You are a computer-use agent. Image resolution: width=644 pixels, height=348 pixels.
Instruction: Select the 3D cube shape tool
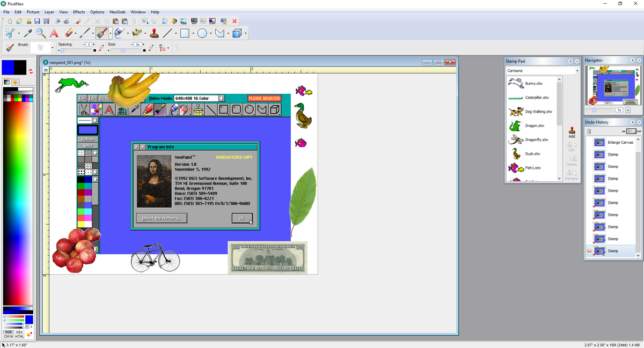237,33
